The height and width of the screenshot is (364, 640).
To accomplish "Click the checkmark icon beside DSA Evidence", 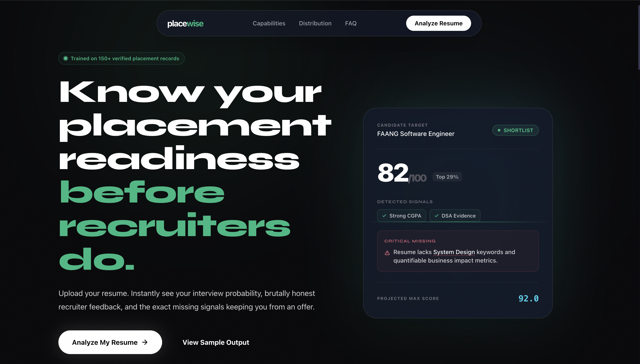I will (x=437, y=215).
